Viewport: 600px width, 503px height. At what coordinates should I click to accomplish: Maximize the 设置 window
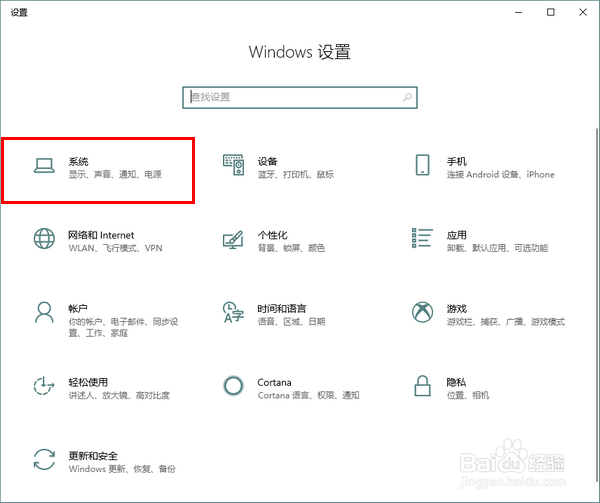[x=551, y=12]
